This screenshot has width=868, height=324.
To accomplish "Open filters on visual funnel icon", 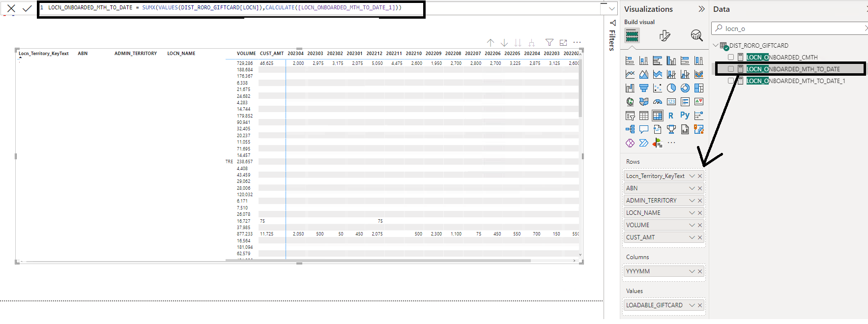I will pos(550,43).
